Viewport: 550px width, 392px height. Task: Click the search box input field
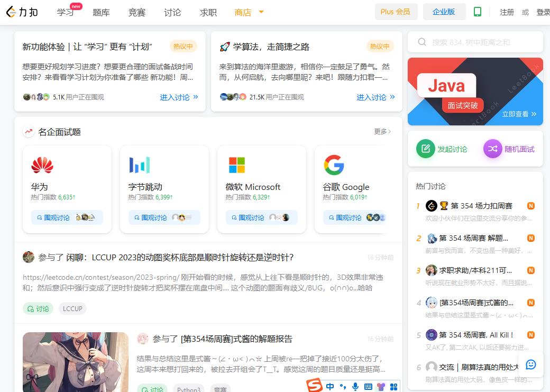pos(481,42)
